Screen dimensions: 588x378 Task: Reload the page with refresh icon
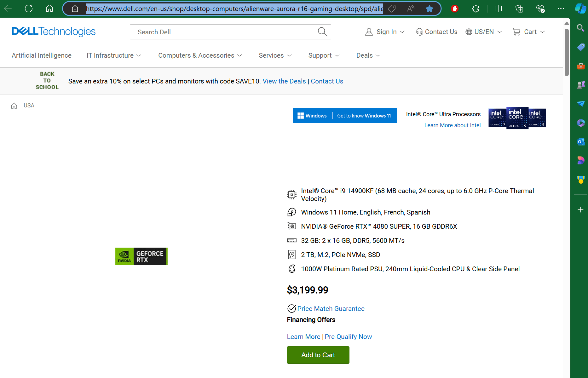point(29,9)
